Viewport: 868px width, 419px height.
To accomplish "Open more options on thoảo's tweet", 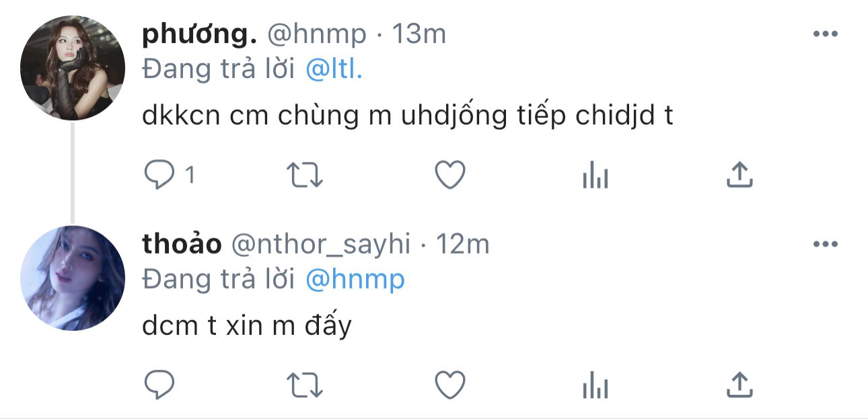I will (x=825, y=244).
